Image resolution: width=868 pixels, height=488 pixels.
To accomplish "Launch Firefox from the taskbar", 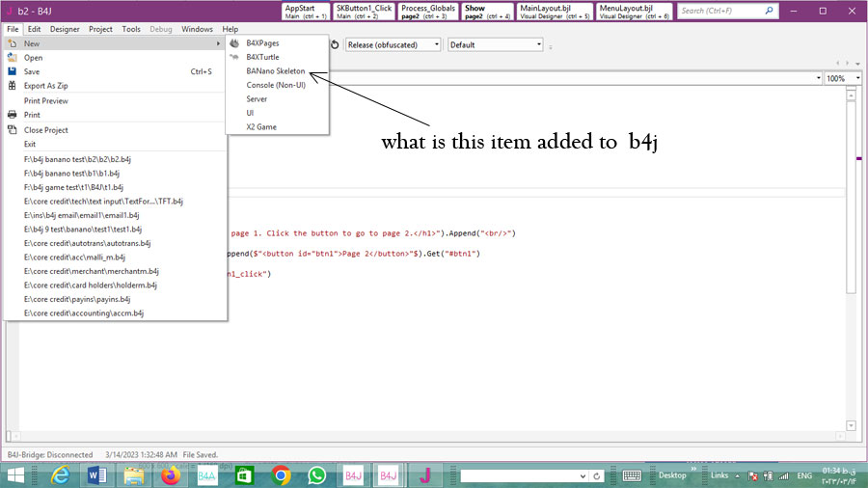I will click(x=171, y=475).
